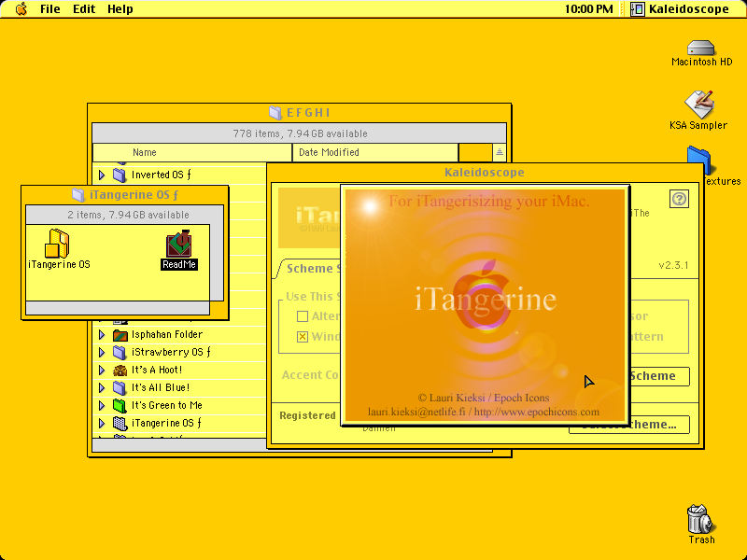
Task: Click the iStrawberry OS ƒ row name
Action: pyautogui.click(x=171, y=353)
